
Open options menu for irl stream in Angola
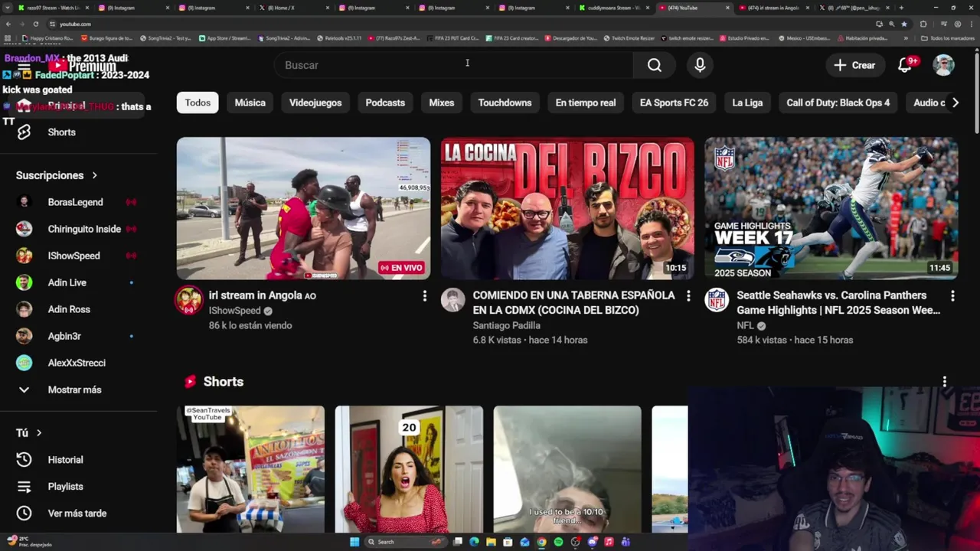tap(424, 296)
